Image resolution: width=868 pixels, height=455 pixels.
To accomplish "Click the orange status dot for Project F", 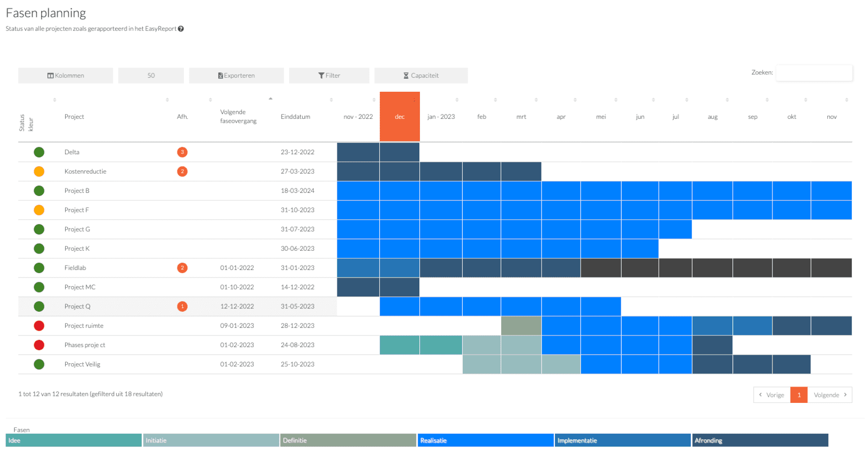I will (39, 210).
